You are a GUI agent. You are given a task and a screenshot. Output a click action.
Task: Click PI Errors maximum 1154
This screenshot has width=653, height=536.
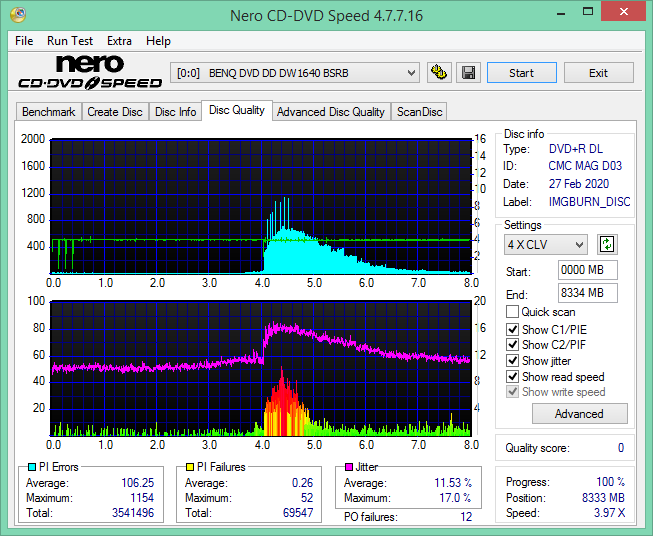click(x=142, y=498)
